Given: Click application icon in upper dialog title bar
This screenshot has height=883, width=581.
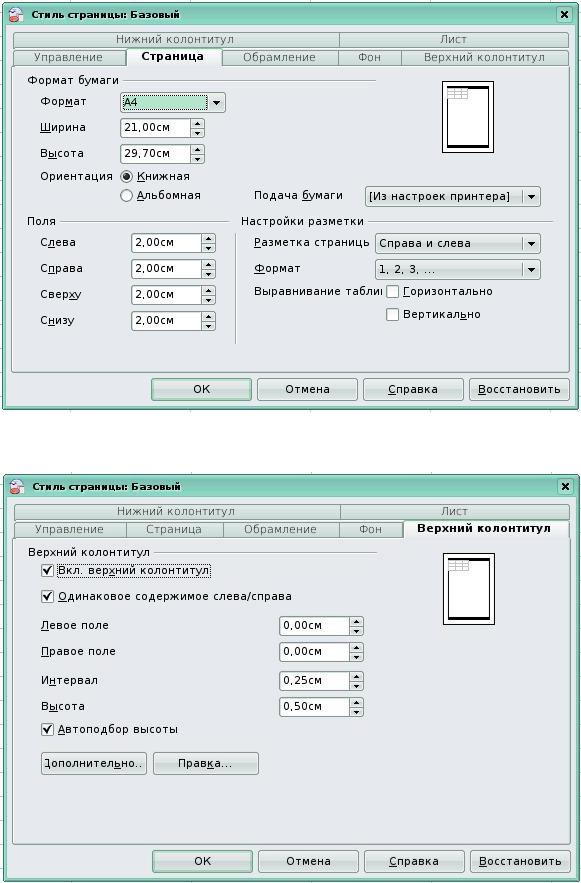Looking at the screenshot, I should 17,15.
